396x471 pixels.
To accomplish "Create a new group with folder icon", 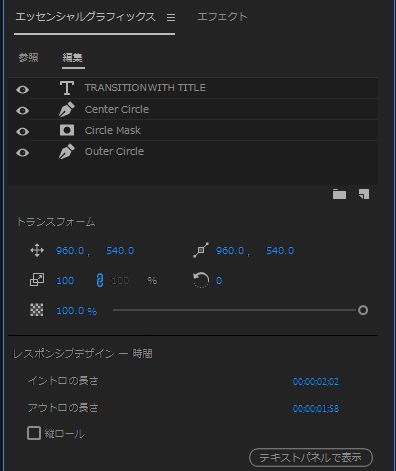I will [x=339, y=194].
